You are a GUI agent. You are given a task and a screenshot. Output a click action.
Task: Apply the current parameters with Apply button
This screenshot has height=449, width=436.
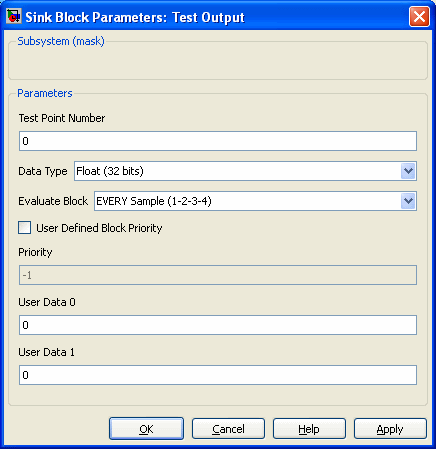(x=390, y=429)
